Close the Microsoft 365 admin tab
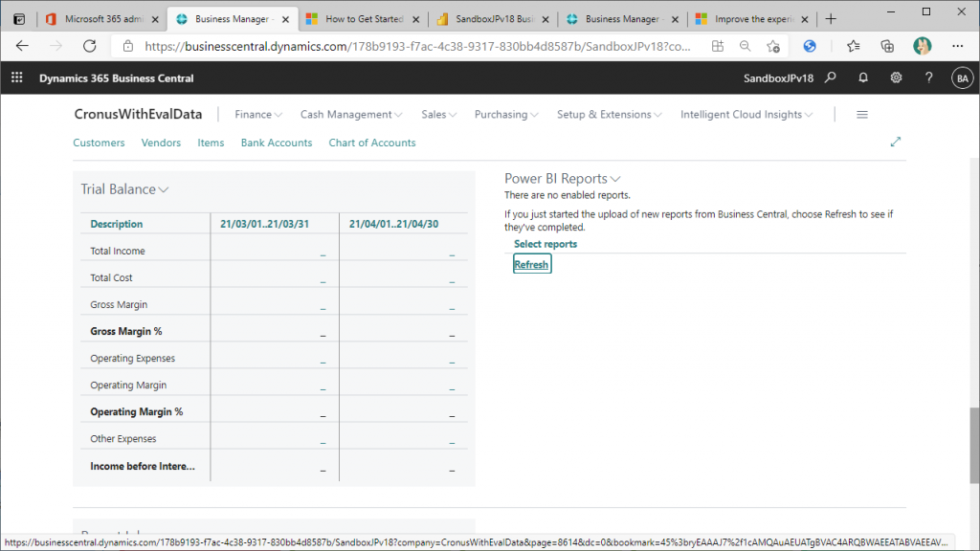 tap(156, 19)
